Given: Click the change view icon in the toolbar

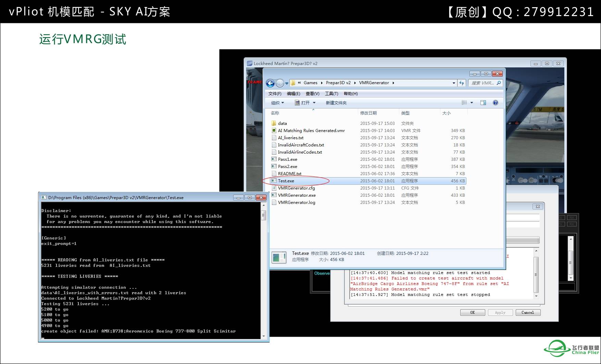Looking at the screenshot, I should pyautogui.click(x=464, y=103).
